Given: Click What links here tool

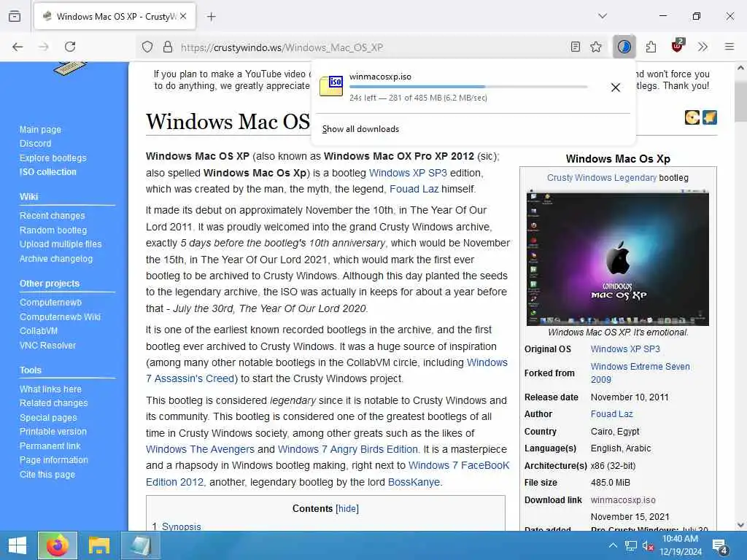Looking at the screenshot, I should [x=50, y=389].
